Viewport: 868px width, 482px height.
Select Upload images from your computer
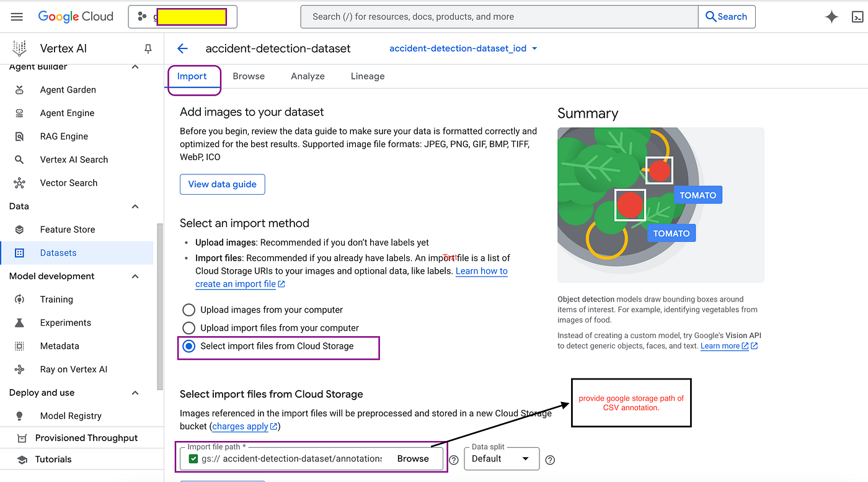(x=188, y=310)
